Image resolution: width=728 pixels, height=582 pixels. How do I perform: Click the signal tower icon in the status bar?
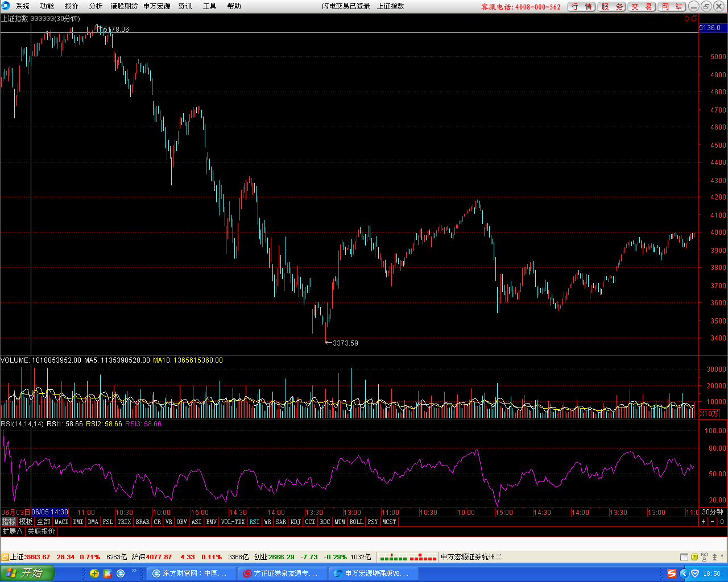[x=705, y=558]
